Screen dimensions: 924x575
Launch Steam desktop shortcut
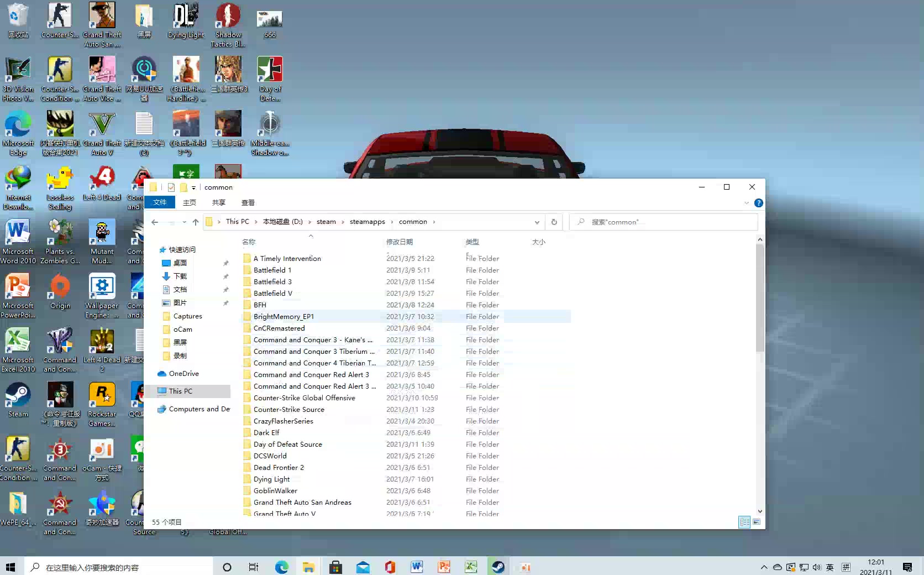click(x=18, y=400)
